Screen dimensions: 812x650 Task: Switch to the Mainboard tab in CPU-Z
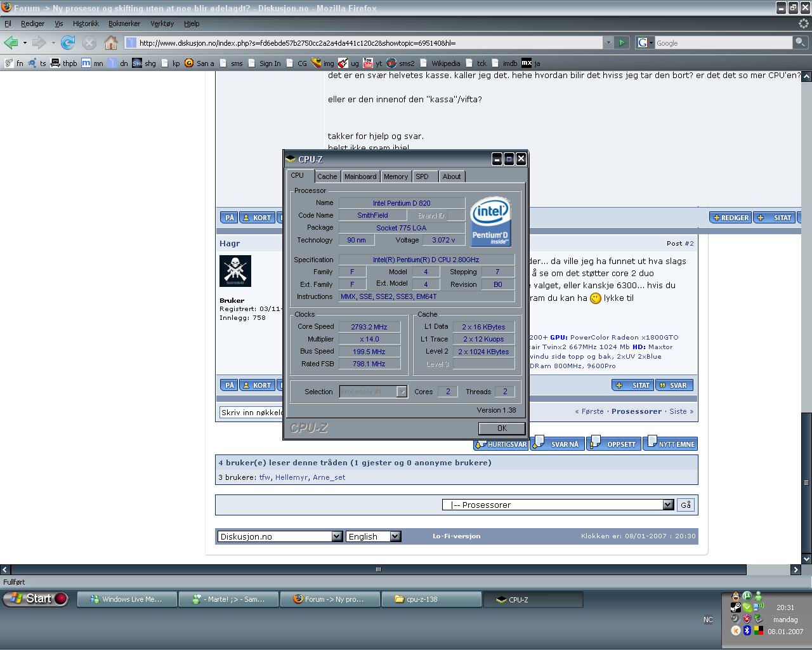[x=360, y=176]
